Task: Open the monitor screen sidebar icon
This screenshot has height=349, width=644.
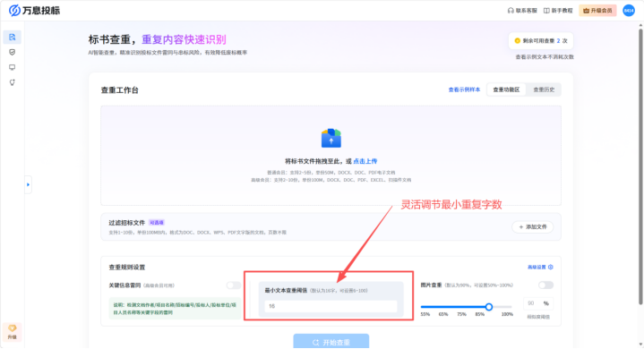Action: pyautogui.click(x=12, y=67)
